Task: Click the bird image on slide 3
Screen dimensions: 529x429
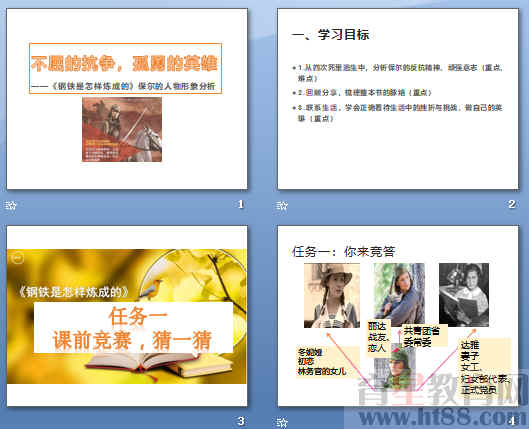Action: click(x=151, y=289)
